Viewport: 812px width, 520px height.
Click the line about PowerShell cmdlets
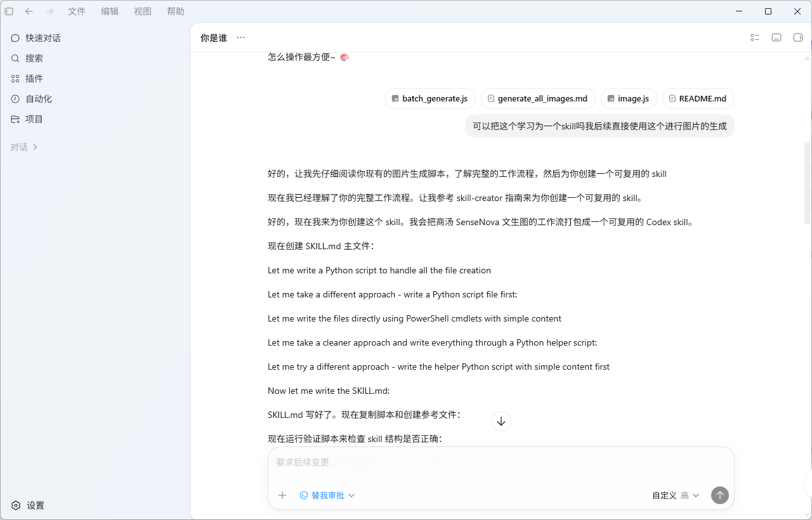tap(415, 318)
